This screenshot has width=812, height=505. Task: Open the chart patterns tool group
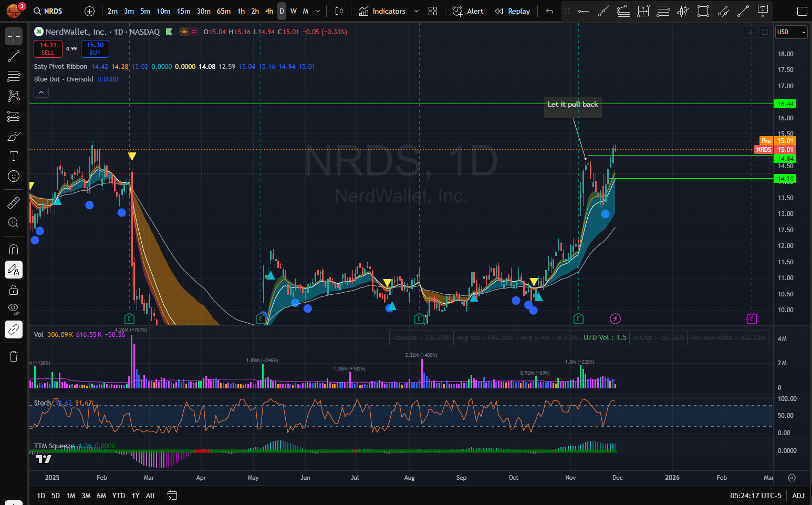(14, 96)
